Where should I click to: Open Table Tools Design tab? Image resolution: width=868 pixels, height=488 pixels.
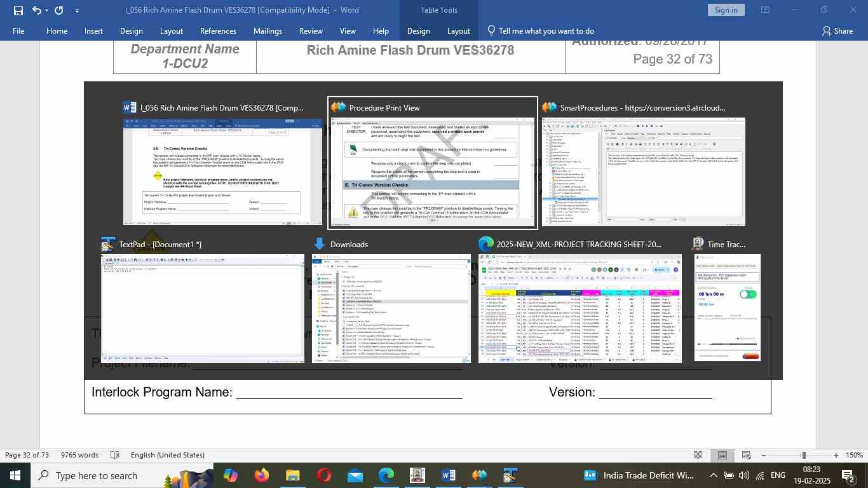pyautogui.click(x=418, y=30)
